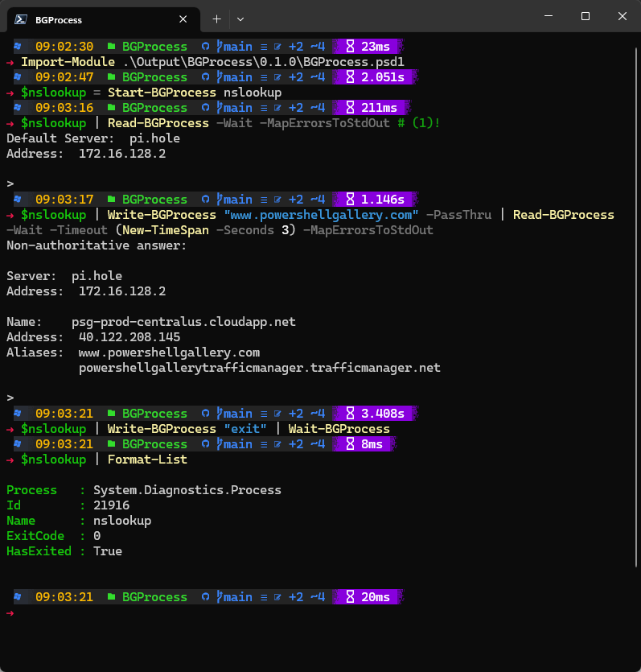The image size is (641, 672).
Task: Click the Id value 21916
Action: point(111,505)
